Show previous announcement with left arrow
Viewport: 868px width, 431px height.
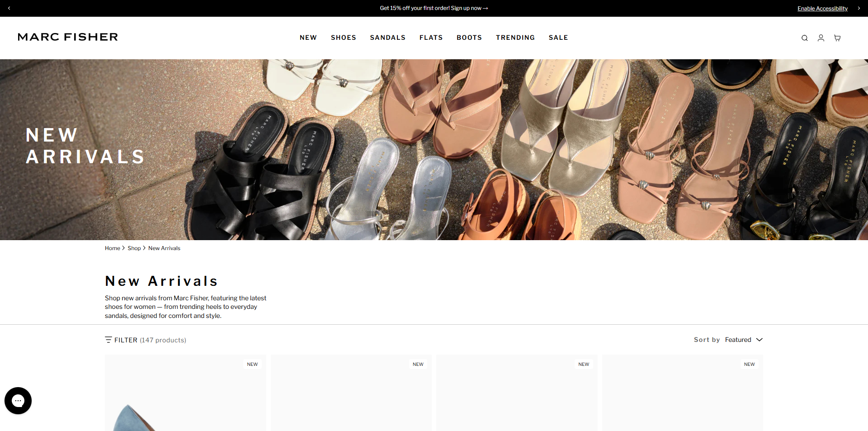pos(9,8)
